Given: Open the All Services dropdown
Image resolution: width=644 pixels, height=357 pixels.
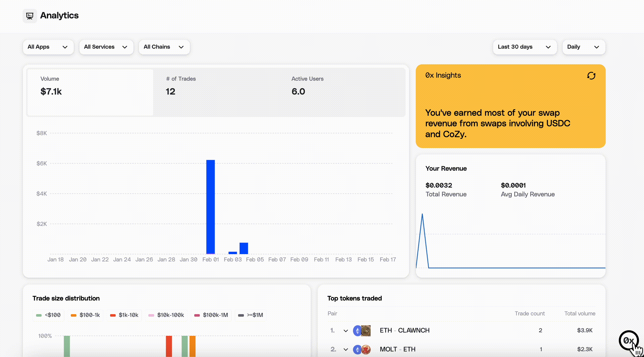Looking at the screenshot, I should tap(106, 47).
